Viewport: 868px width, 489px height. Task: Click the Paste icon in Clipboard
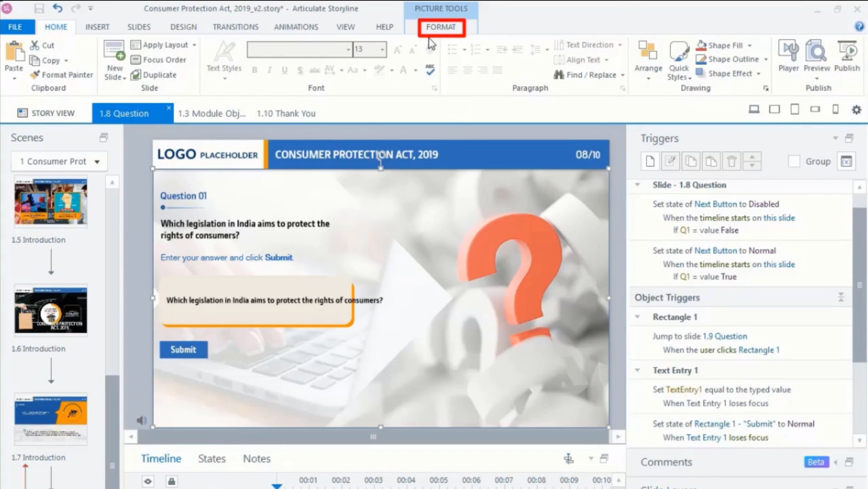pos(14,52)
